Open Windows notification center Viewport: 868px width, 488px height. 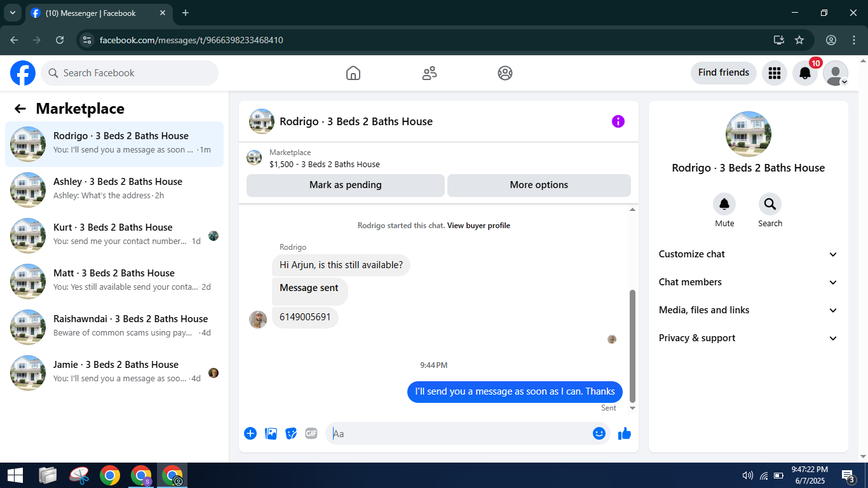click(x=848, y=475)
